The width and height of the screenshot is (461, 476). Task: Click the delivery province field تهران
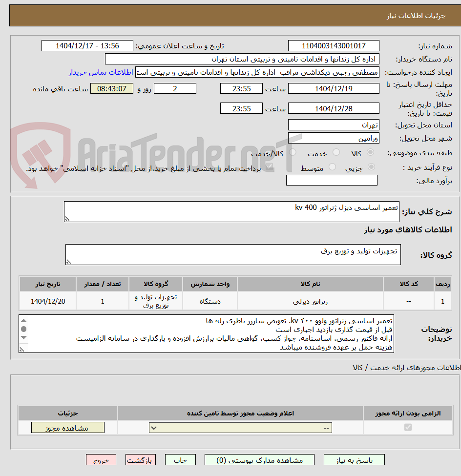(x=334, y=125)
